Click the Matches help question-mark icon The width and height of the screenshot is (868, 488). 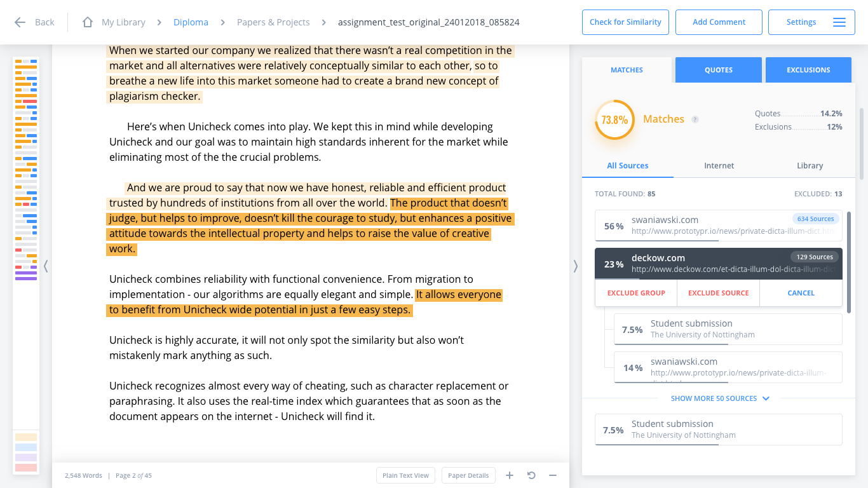click(x=695, y=119)
